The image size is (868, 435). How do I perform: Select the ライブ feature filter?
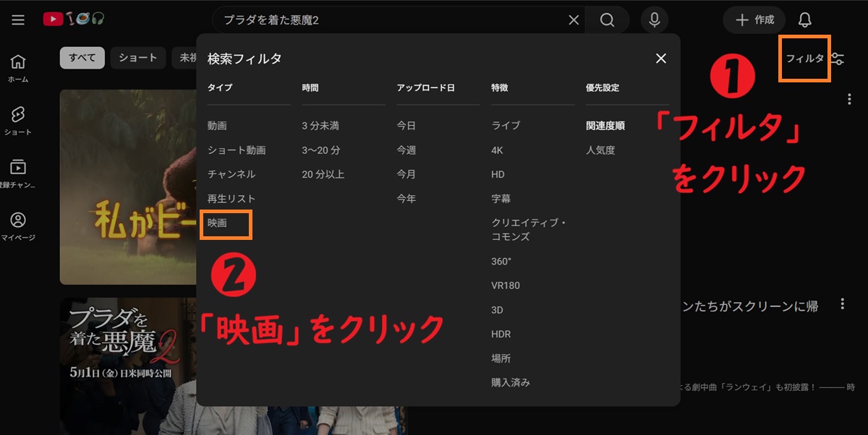(x=506, y=126)
